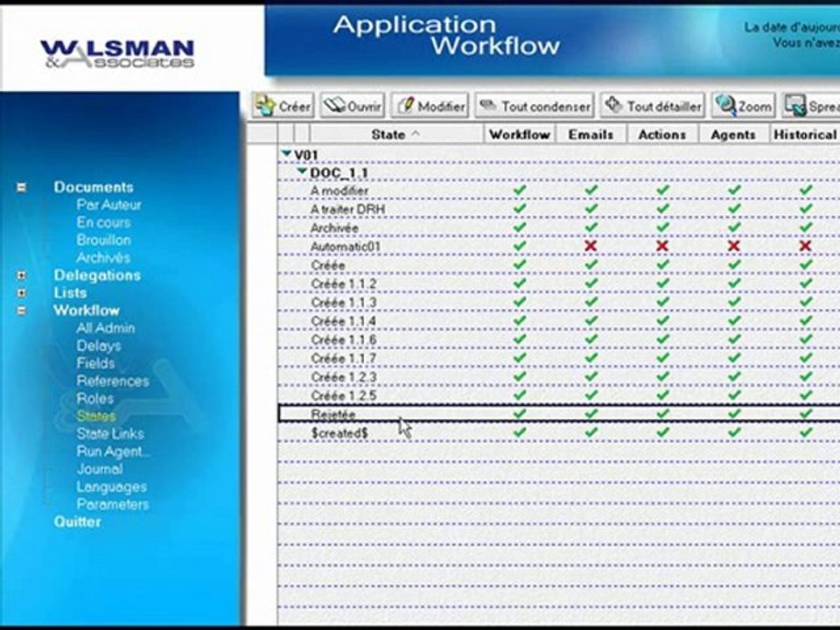Click the $created$ row Historical checkmark
Screen dimensions: 840x630
(806, 431)
